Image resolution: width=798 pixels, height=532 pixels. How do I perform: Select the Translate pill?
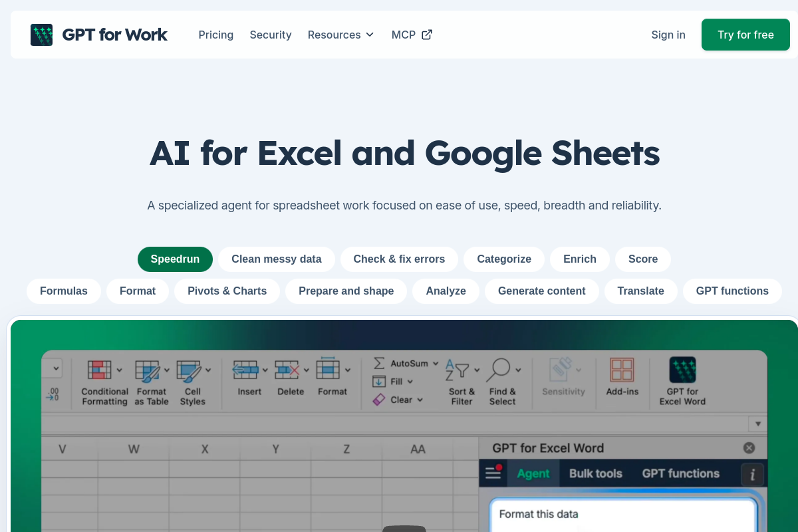click(641, 291)
